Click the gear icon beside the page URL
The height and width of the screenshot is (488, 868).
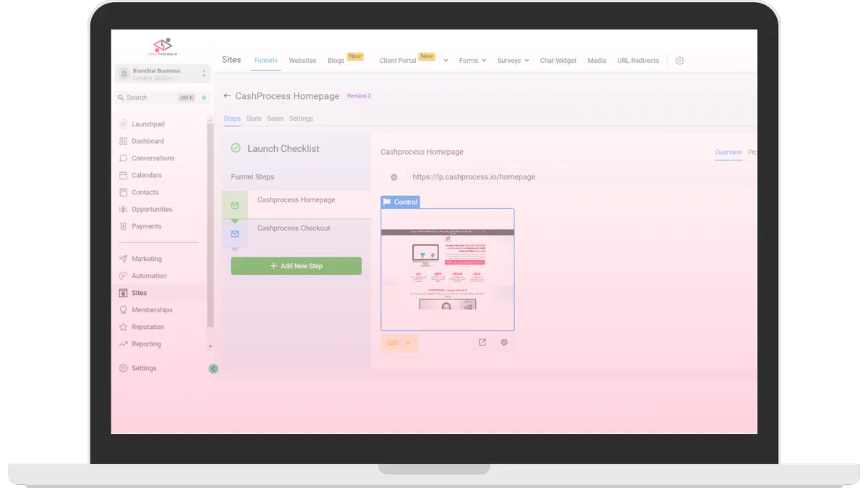click(394, 177)
